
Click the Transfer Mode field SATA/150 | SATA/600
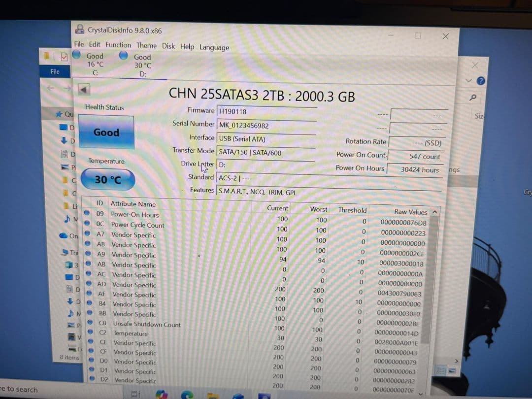point(266,152)
